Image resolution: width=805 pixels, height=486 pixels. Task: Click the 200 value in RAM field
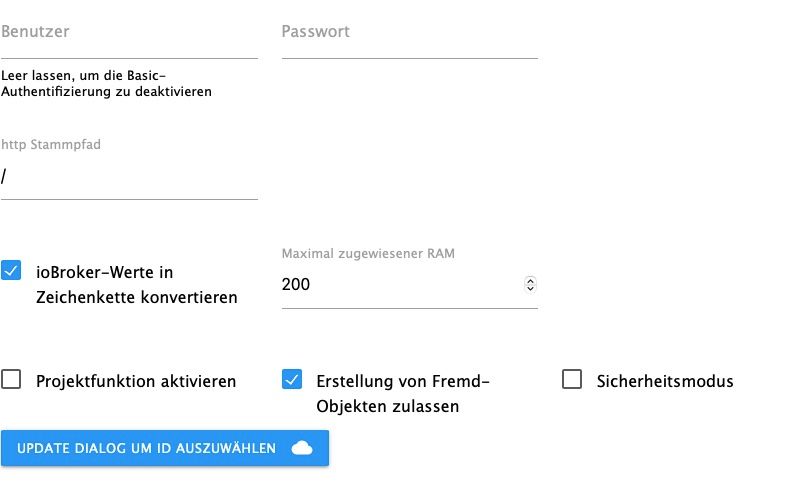coord(296,284)
